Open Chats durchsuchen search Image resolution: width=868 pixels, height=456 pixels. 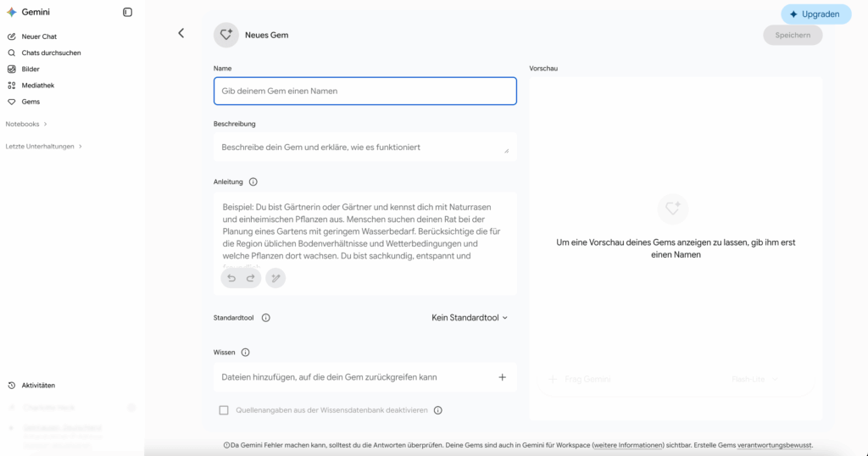(x=51, y=53)
